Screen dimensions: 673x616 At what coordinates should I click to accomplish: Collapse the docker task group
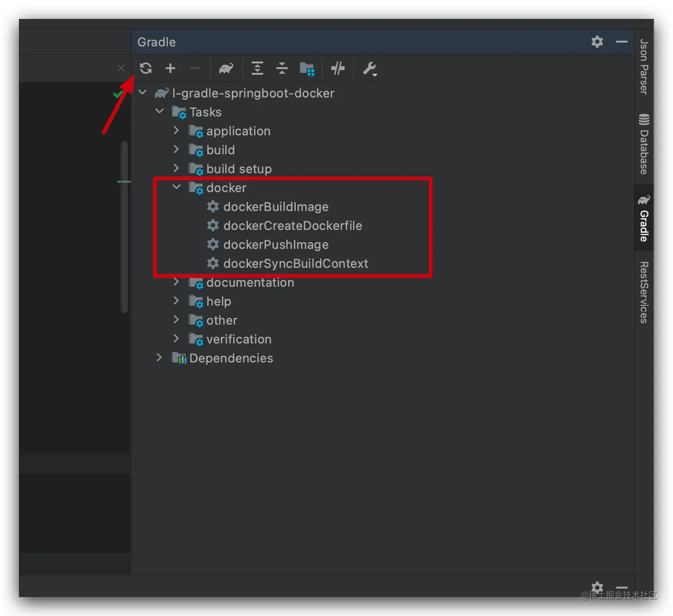pyautogui.click(x=177, y=187)
